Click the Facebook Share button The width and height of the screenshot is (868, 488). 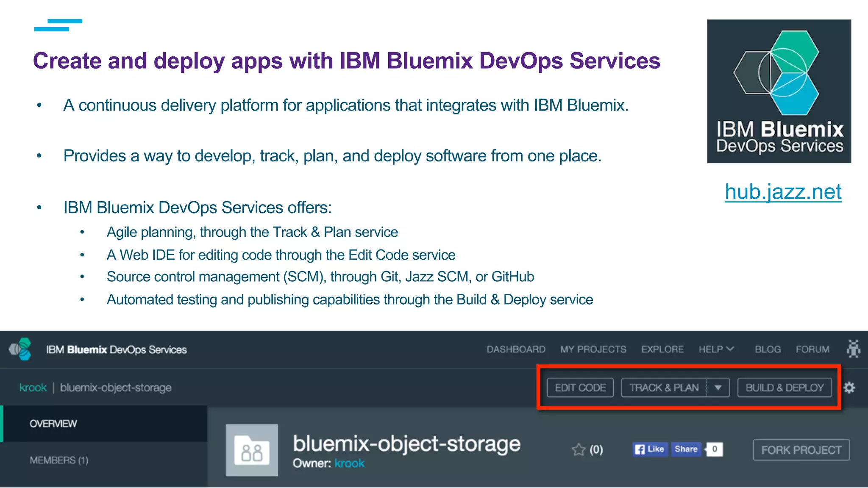pyautogui.click(x=686, y=449)
